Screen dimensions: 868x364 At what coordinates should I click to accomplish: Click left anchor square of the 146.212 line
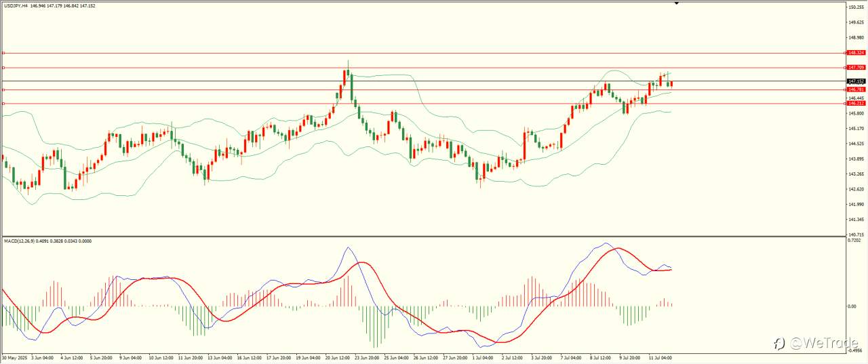(x=3, y=103)
